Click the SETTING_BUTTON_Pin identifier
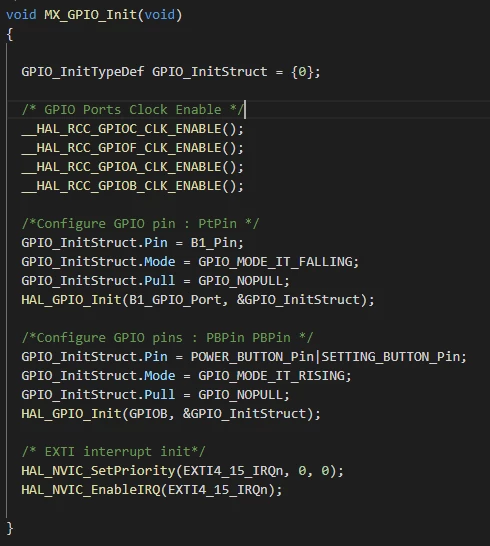This screenshot has height=546, width=490. pos(390,357)
